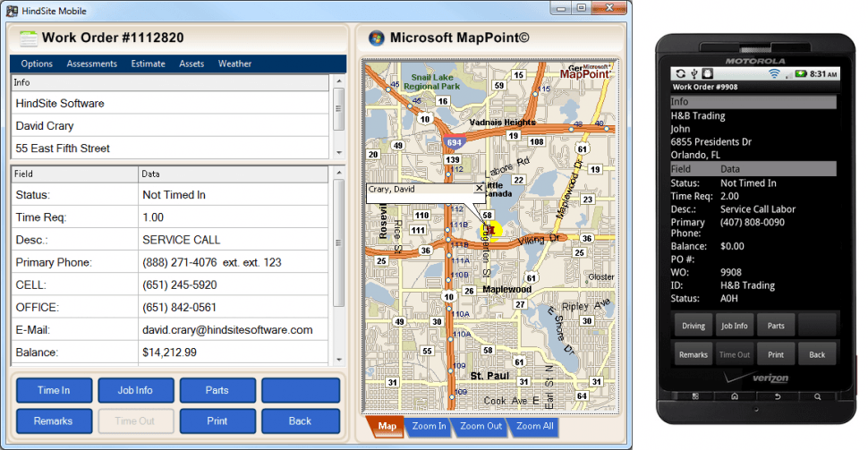Click Field/Data table scroll down arrow
Viewport: 868px width, 450px height.
339,360
